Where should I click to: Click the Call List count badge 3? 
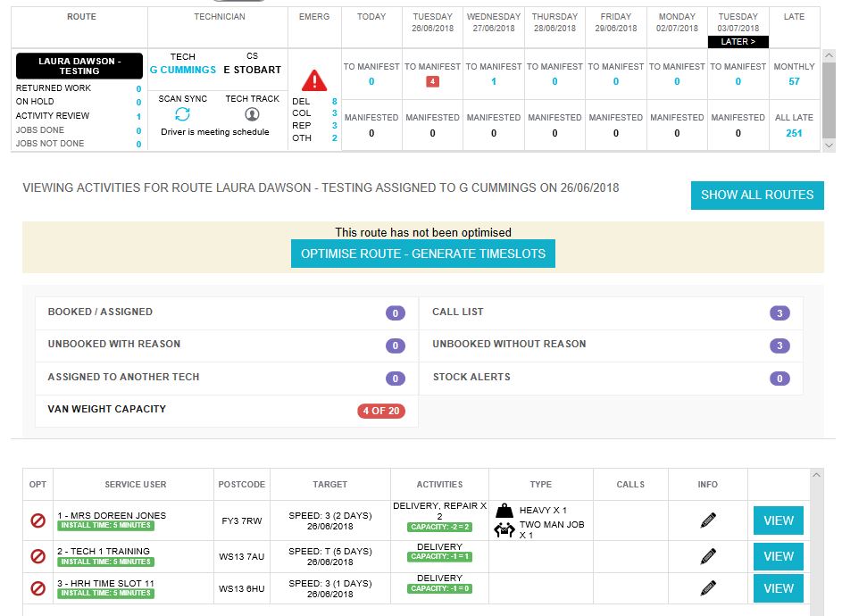779,313
